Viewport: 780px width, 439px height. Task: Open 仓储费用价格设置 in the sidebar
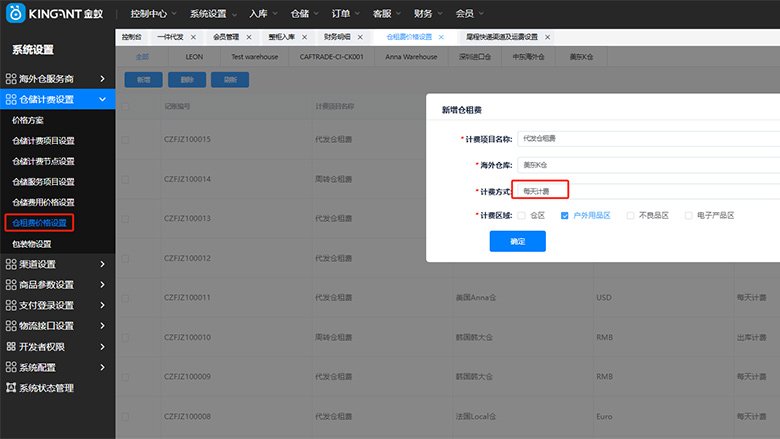coord(43,202)
